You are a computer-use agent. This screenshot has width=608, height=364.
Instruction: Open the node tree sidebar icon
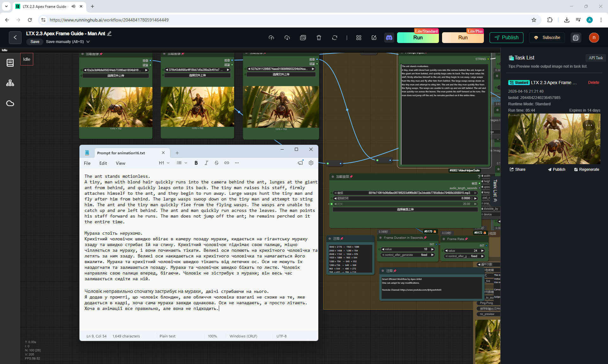pos(10,83)
